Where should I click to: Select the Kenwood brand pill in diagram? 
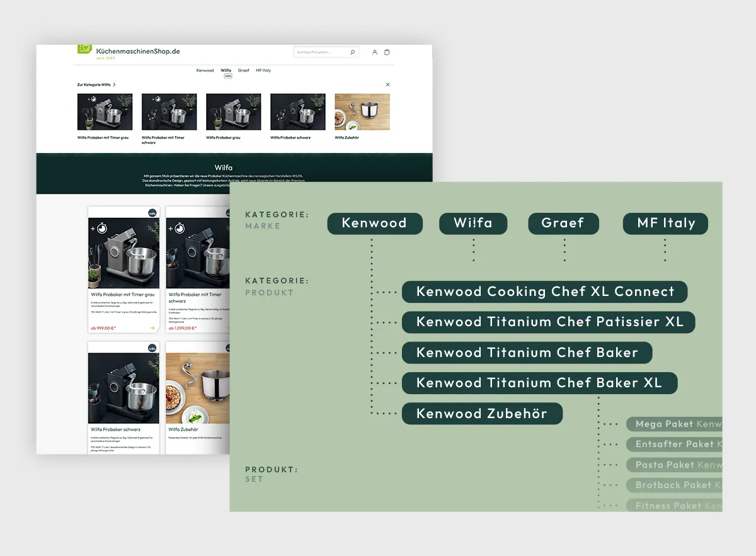tap(375, 224)
